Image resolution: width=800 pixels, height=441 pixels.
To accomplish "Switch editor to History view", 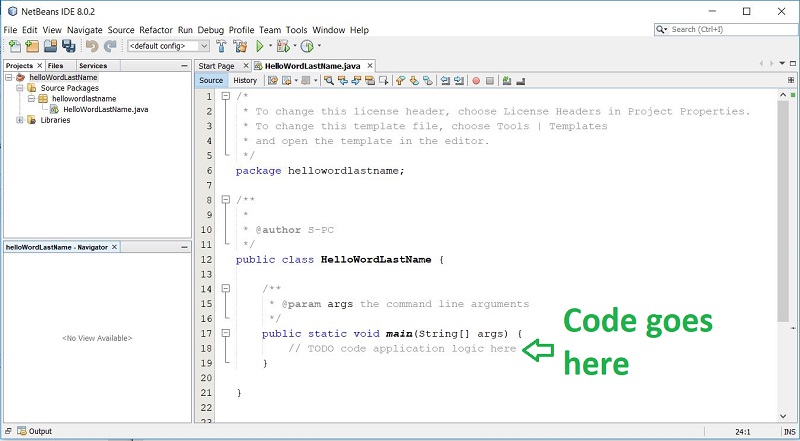I will pos(245,80).
